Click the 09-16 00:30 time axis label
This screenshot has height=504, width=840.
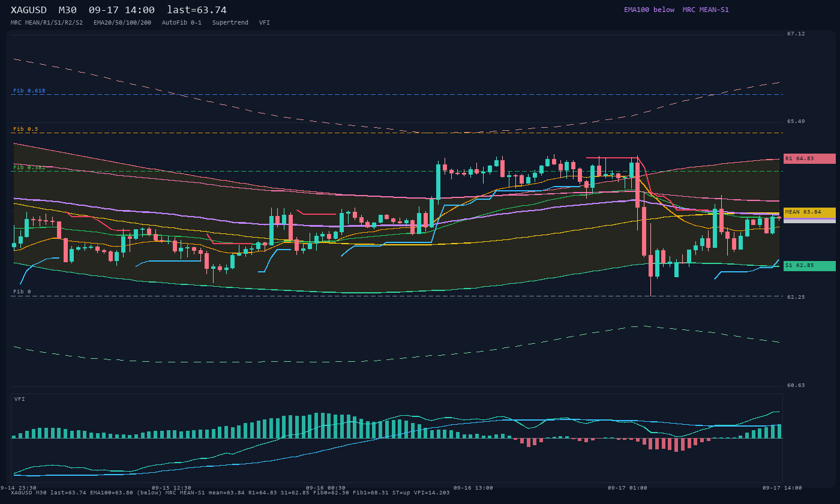[x=326, y=488]
